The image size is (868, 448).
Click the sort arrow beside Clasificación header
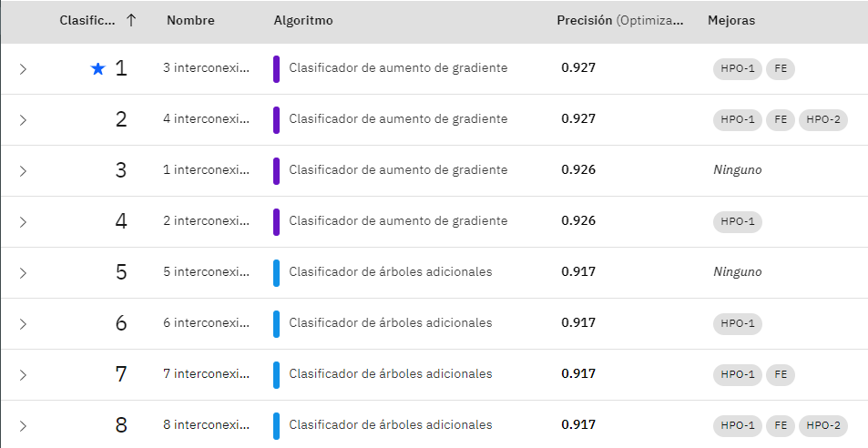tap(131, 21)
